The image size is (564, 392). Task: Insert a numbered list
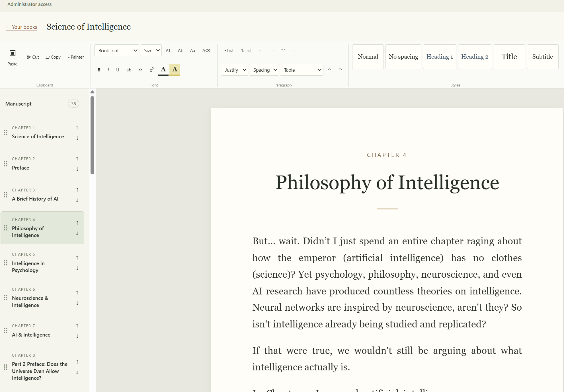tap(246, 51)
